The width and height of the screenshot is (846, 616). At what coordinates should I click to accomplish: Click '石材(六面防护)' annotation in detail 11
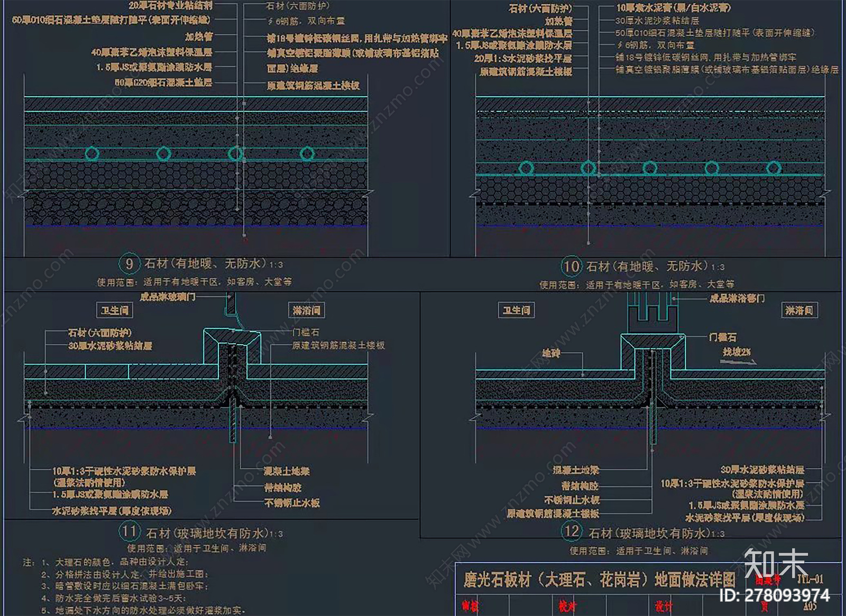[100, 333]
